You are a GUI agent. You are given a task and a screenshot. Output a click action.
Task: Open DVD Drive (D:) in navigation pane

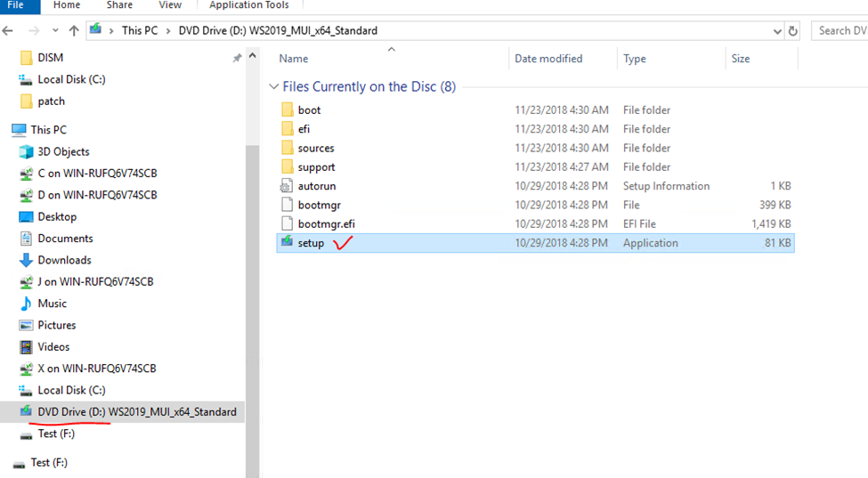(x=136, y=412)
